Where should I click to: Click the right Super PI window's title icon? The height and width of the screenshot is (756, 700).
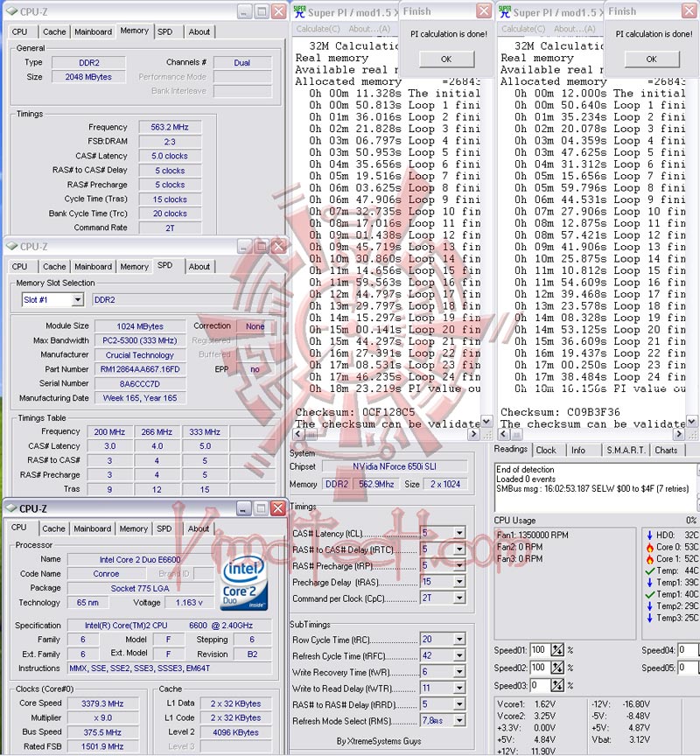tap(505, 12)
